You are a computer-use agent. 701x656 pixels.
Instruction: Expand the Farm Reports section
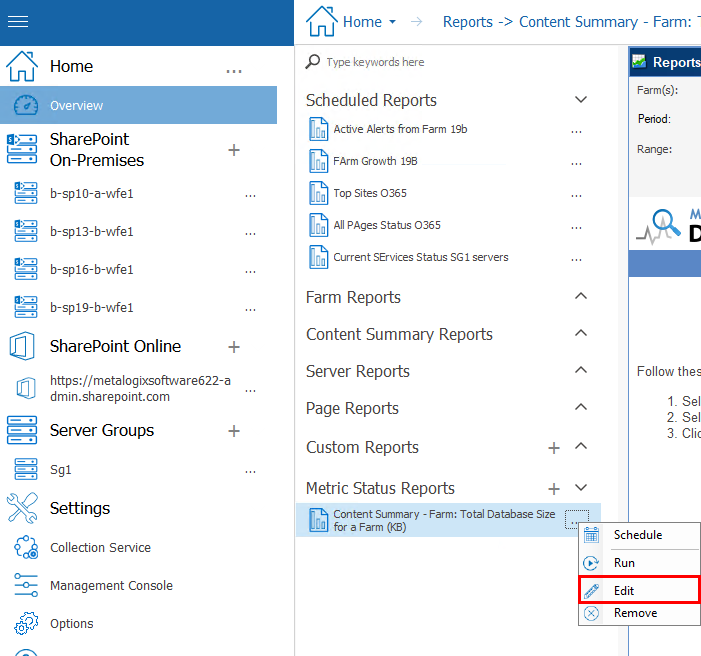(580, 297)
